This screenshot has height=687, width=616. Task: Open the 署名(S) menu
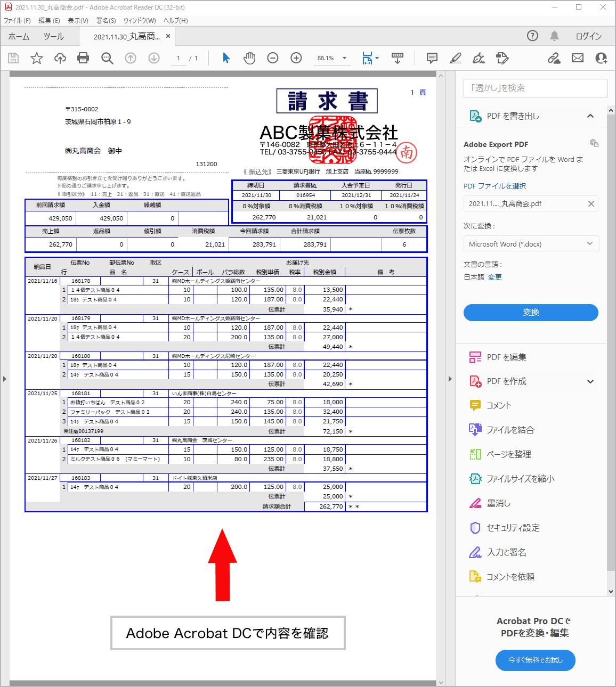[106, 21]
